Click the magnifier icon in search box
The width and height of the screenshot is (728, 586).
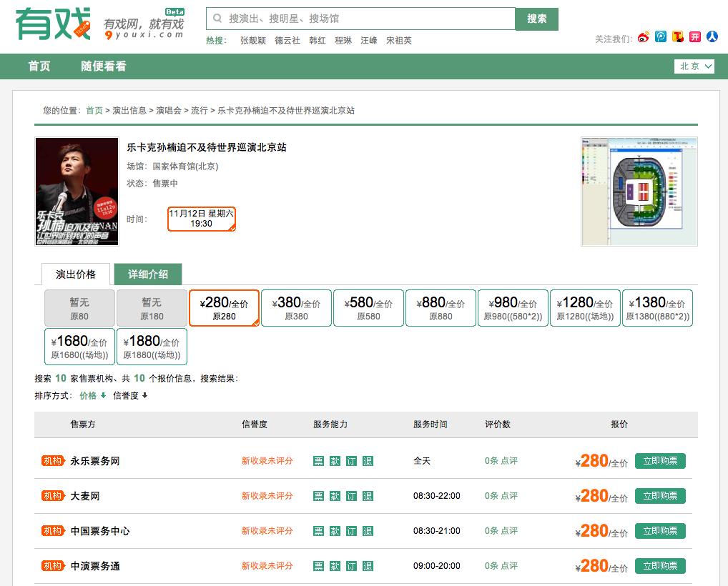[217, 19]
